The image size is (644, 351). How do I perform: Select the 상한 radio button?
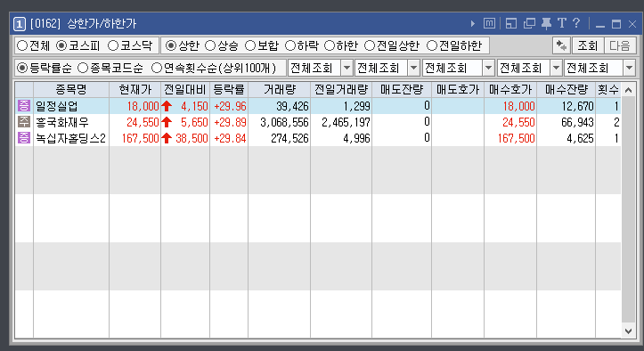coord(170,45)
